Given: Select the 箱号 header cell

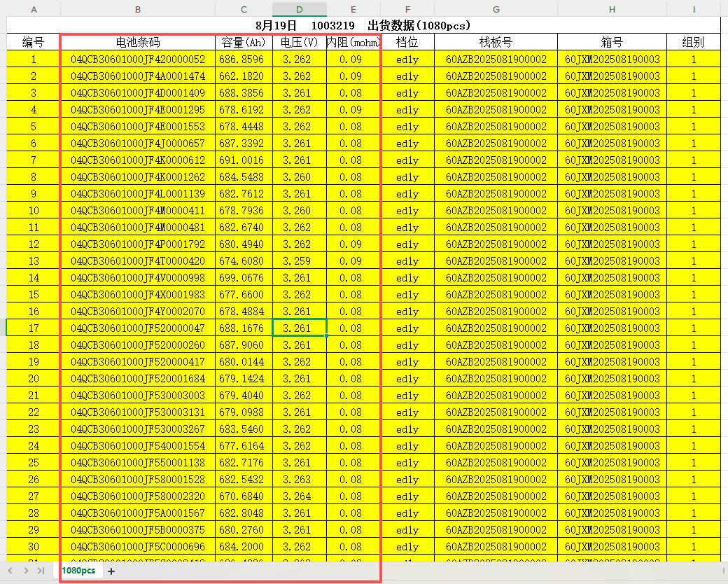Looking at the screenshot, I should point(611,41).
